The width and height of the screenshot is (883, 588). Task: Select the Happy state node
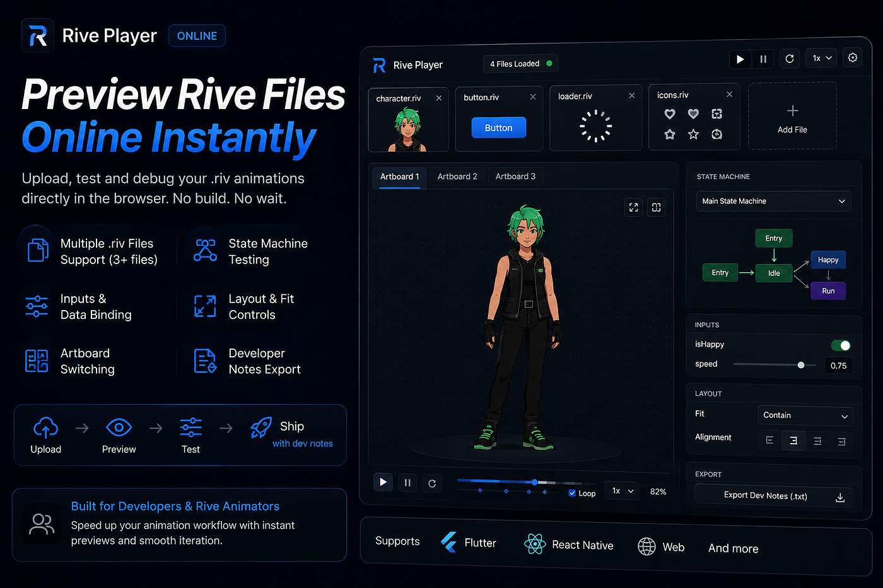pyautogui.click(x=828, y=260)
